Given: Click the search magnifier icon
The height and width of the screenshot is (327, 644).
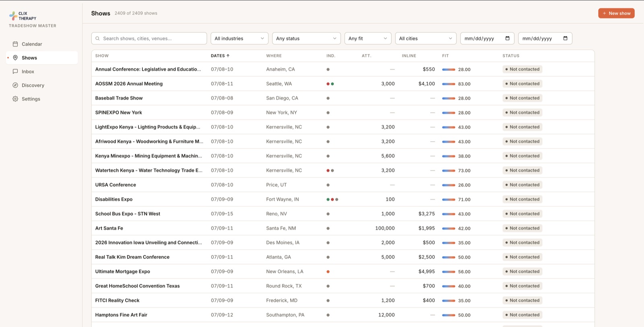Looking at the screenshot, I should (98, 39).
